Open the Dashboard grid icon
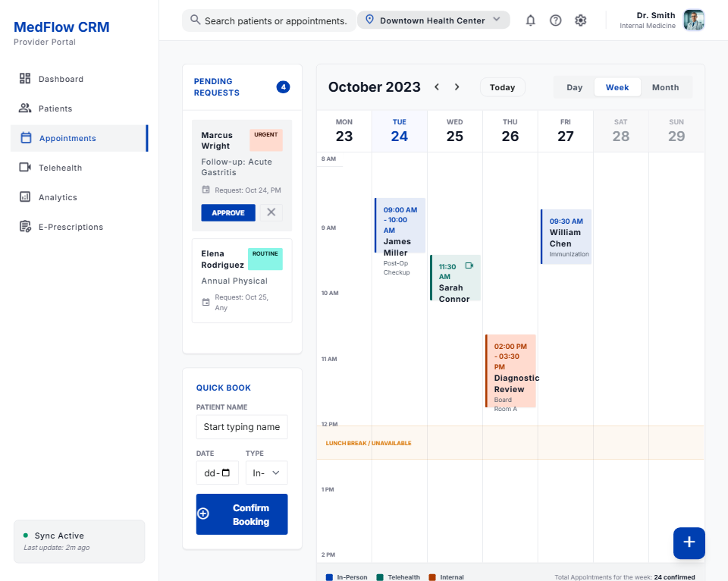Viewport: 728px width, 581px height. click(x=25, y=78)
